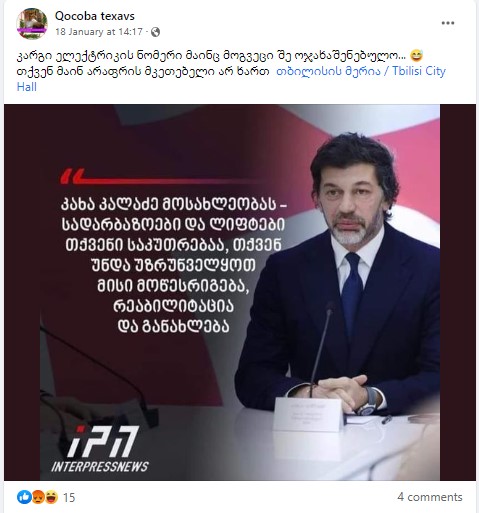Viewport: 479px width, 513px height.
Task: Click the laughing emoji in post text
Action: [416, 55]
